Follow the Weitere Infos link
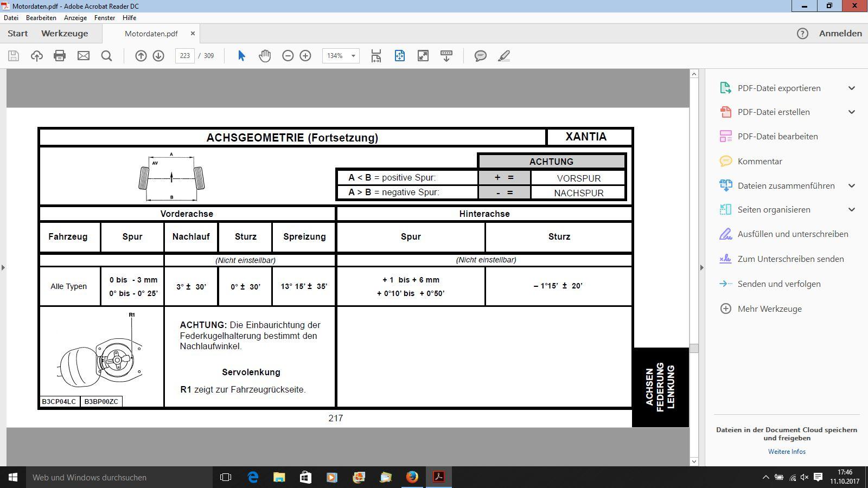This screenshot has width=868, height=488. (x=787, y=452)
